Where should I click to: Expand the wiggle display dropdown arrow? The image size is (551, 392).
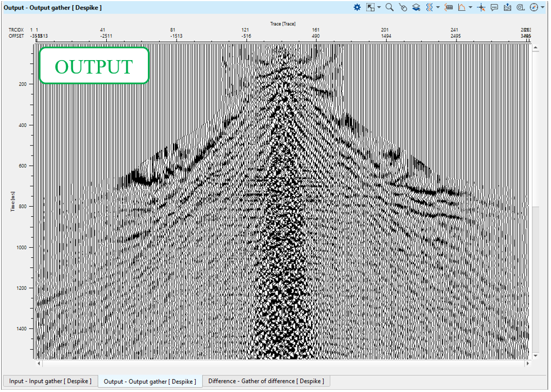tap(437, 8)
